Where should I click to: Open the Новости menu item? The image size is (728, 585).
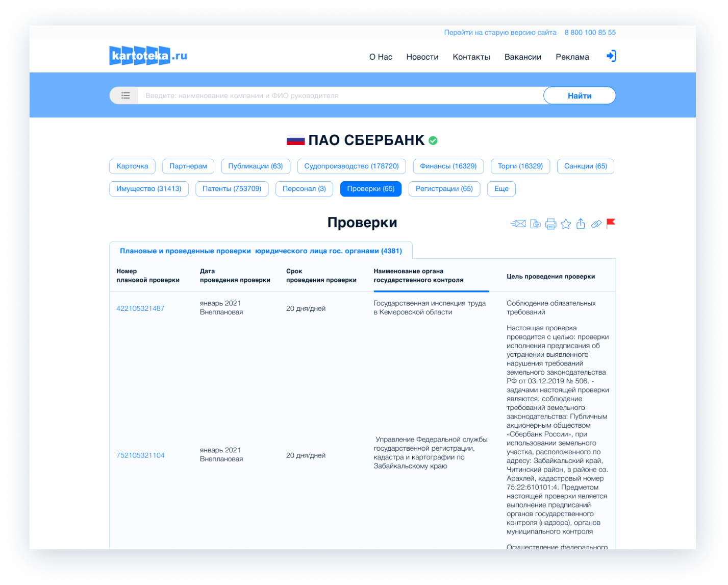[422, 57]
